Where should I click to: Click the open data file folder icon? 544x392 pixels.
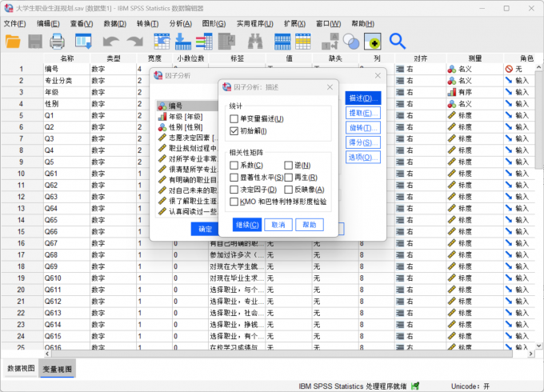click(14, 41)
